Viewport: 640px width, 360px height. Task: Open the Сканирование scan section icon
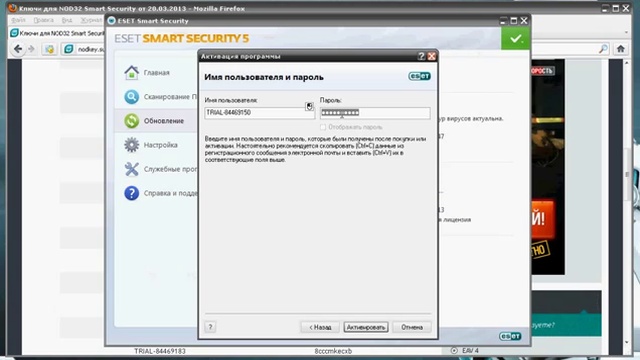coord(131,97)
